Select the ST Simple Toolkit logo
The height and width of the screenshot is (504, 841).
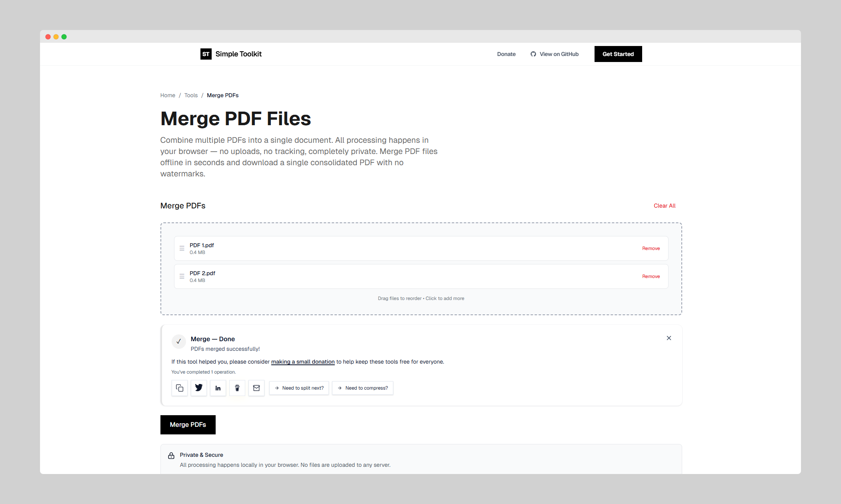point(231,54)
